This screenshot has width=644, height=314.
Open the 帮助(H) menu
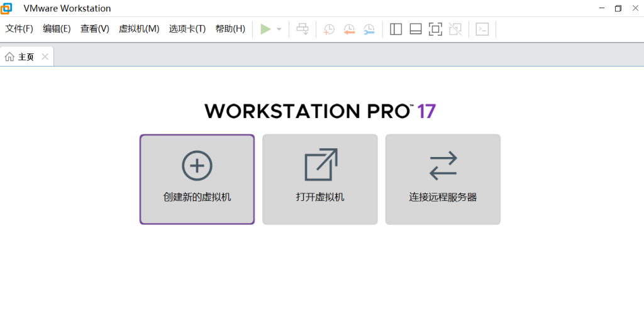point(230,29)
